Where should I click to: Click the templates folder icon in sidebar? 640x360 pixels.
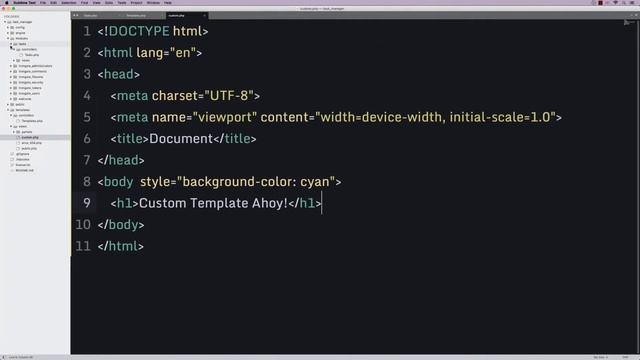pyautogui.click(x=12, y=110)
